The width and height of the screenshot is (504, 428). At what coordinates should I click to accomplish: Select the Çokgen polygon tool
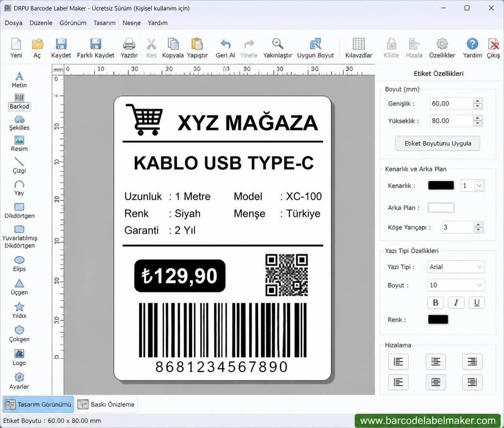[19, 334]
